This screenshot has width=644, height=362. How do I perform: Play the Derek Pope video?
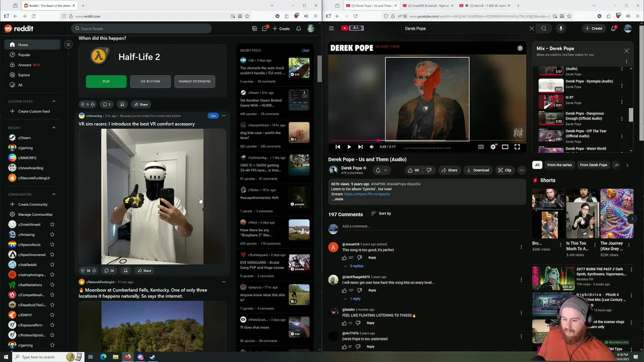click(x=349, y=147)
